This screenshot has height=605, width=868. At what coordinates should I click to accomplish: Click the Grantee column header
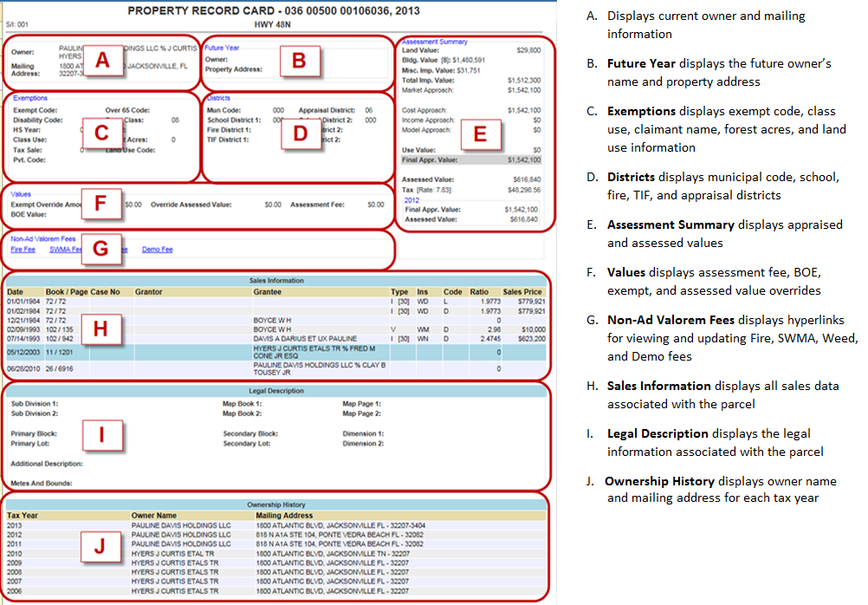(x=268, y=292)
